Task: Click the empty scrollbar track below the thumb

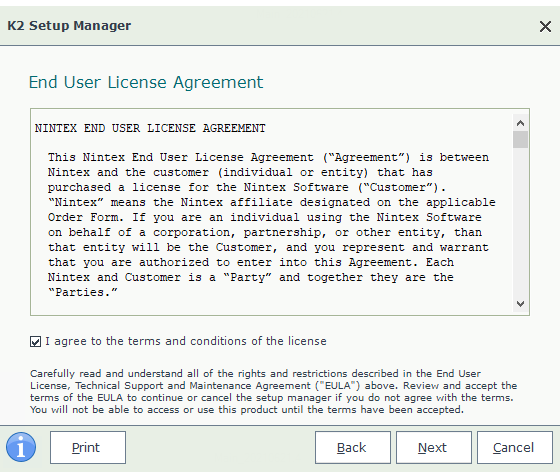Action: pos(520,221)
